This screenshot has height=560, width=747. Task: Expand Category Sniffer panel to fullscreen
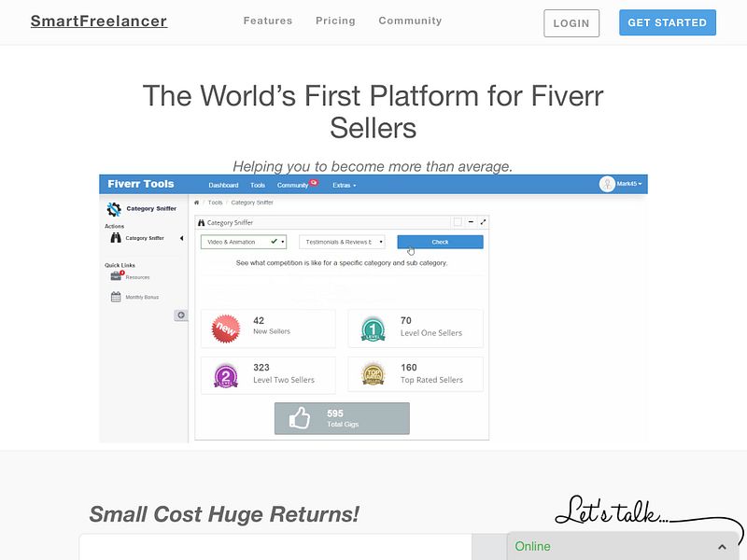[483, 222]
